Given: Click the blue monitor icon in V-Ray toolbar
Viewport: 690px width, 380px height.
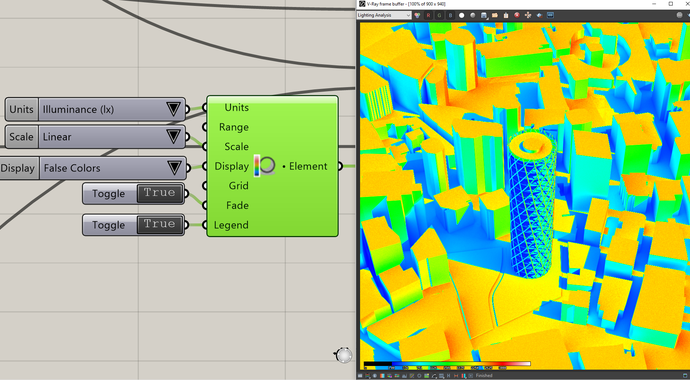Looking at the screenshot, I should point(550,15).
